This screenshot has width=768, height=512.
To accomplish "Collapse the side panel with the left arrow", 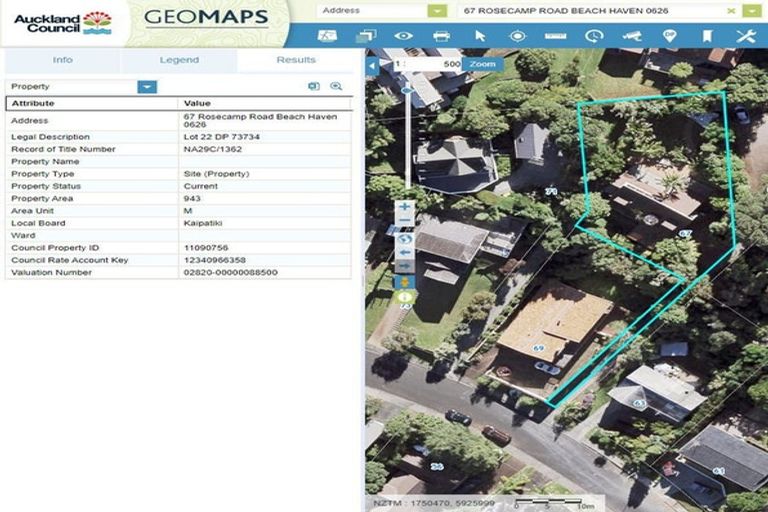I will click(x=372, y=66).
